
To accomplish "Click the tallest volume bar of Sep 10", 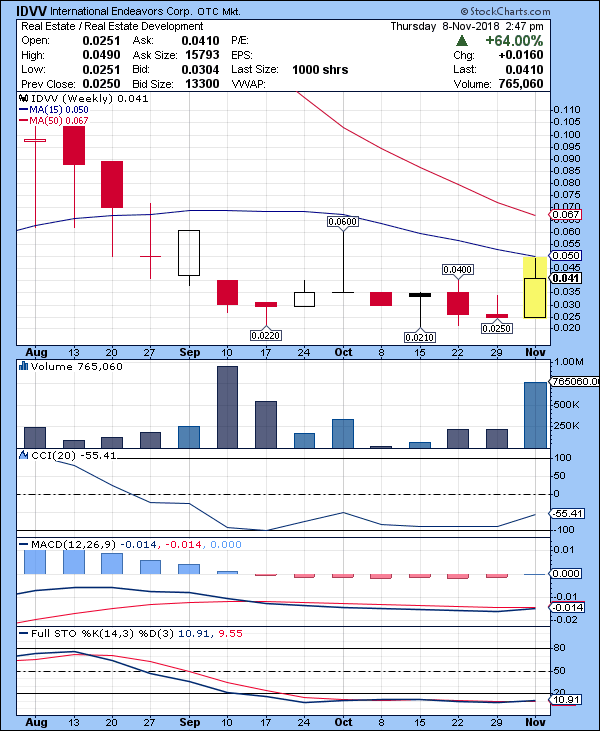I will (x=227, y=407).
